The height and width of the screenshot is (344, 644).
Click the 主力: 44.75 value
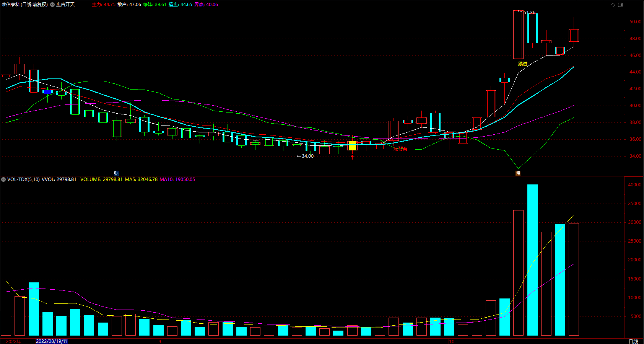coord(104,5)
